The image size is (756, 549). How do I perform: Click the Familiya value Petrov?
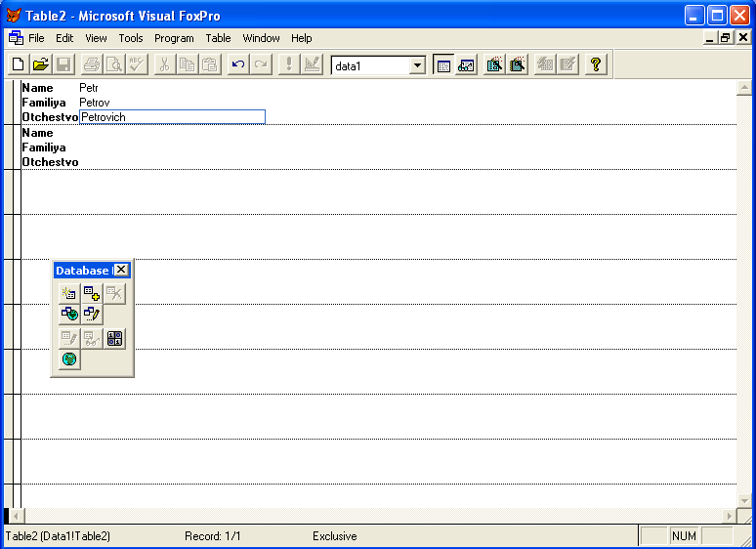[95, 103]
